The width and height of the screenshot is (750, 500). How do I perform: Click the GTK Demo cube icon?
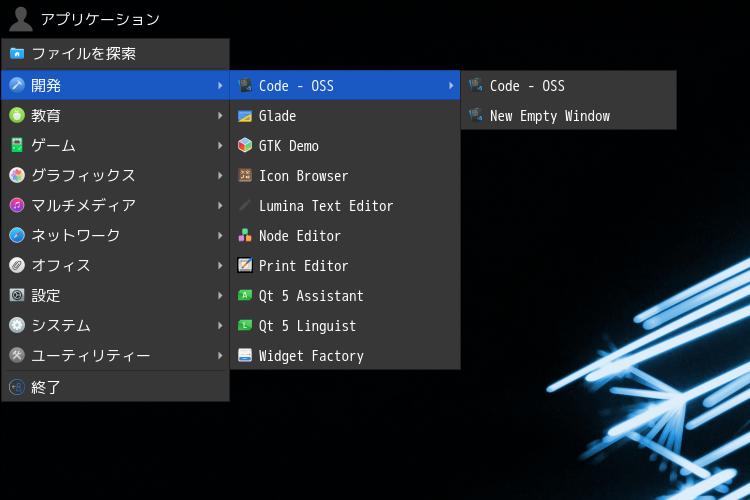245,145
